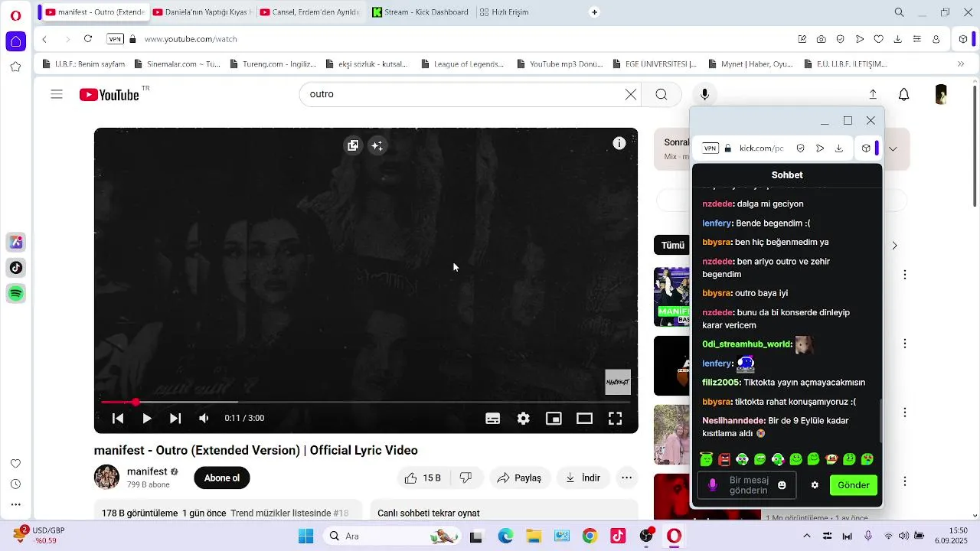The width and height of the screenshot is (980, 551).
Task: Mute the YouTube player volume
Action: tap(204, 419)
